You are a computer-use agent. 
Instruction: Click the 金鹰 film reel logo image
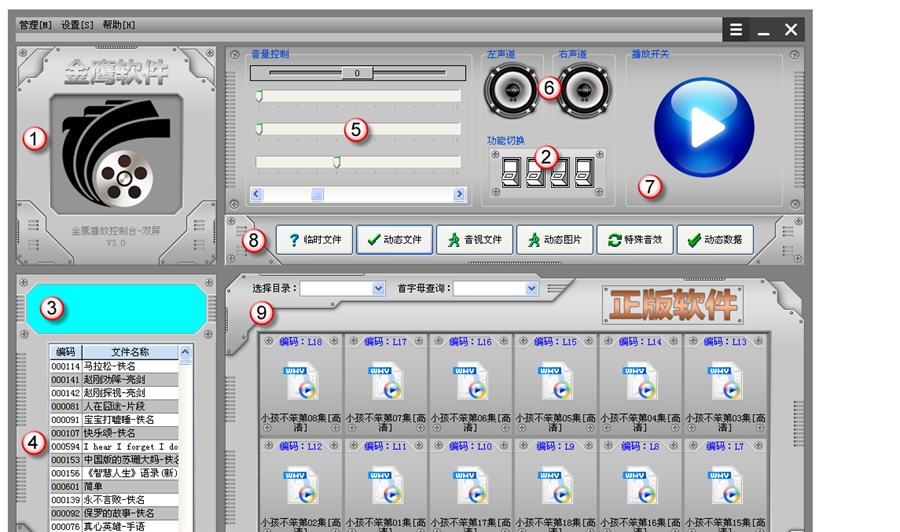116,155
